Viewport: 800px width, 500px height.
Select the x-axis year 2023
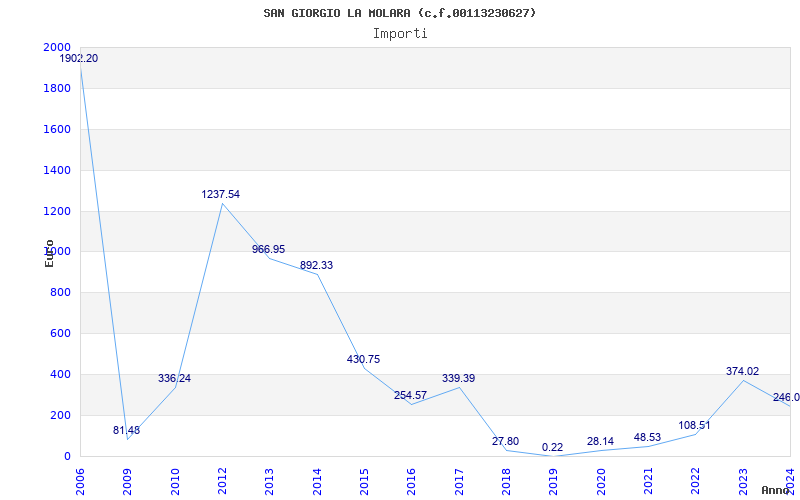[743, 482]
